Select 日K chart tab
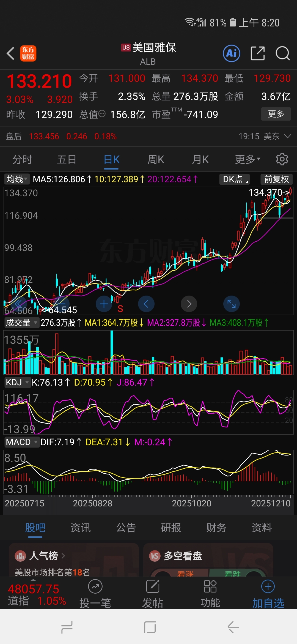This screenshot has height=644, width=297. tap(111, 159)
